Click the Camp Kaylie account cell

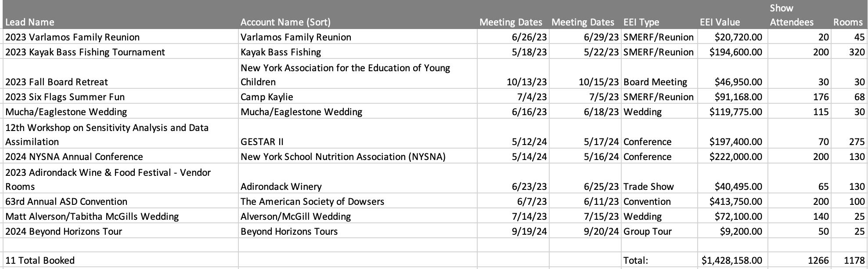coord(357,97)
